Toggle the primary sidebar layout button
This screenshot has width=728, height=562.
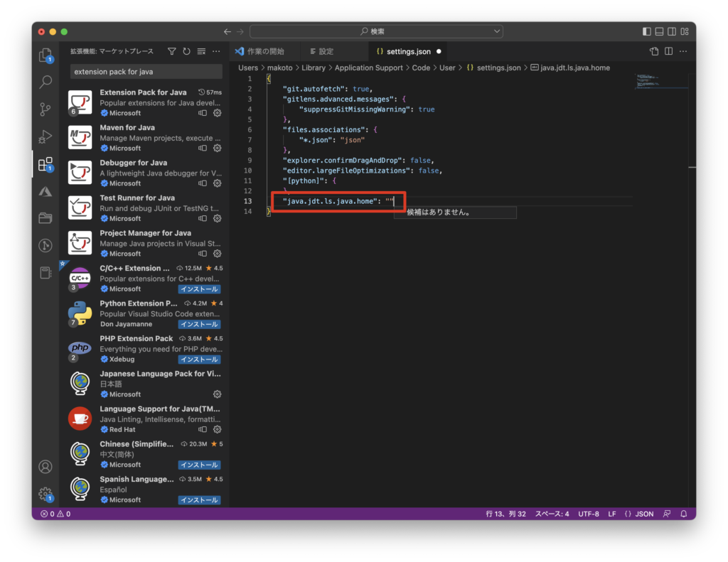[x=646, y=32]
